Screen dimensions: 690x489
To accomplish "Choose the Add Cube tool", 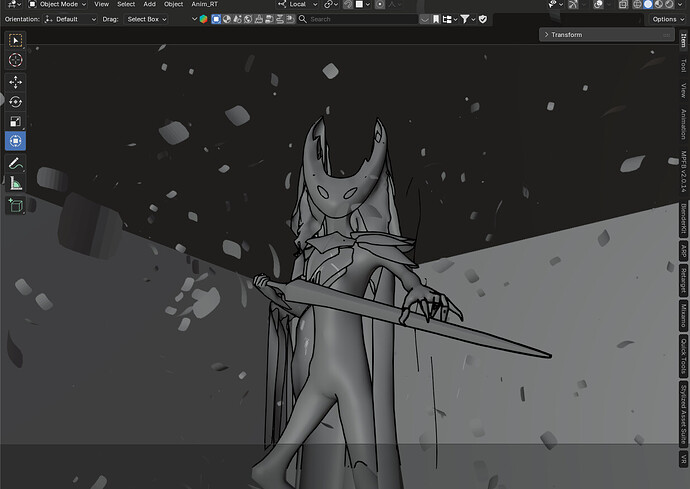I will pyautogui.click(x=15, y=206).
